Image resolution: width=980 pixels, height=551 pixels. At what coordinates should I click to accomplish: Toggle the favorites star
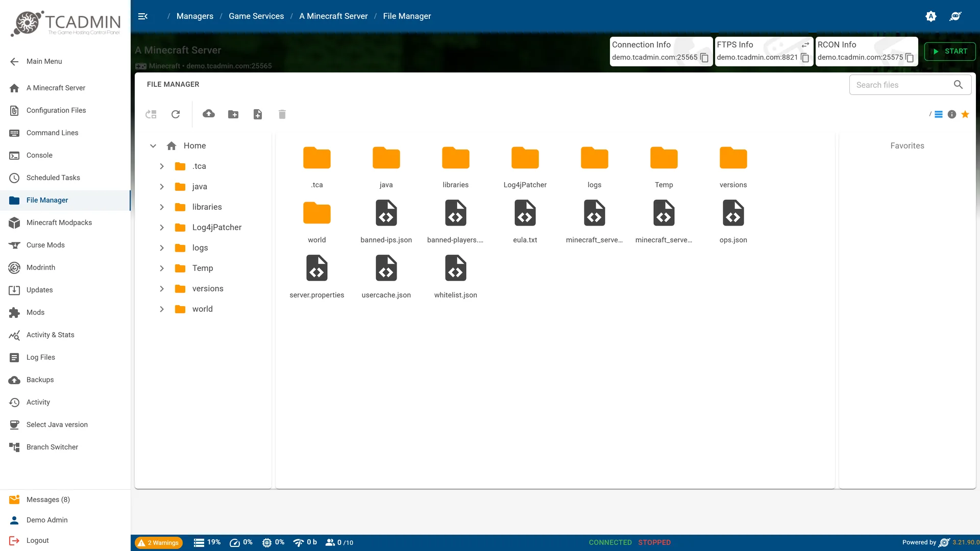[x=965, y=114]
